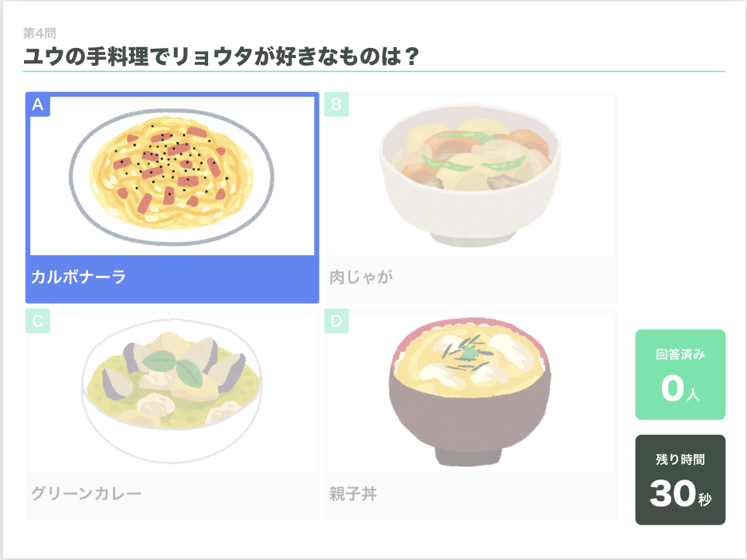Image resolution: width=747 pixels, height=560 pixels.
Task: Click the green curry plate illustration
Action: coord(172,391)
